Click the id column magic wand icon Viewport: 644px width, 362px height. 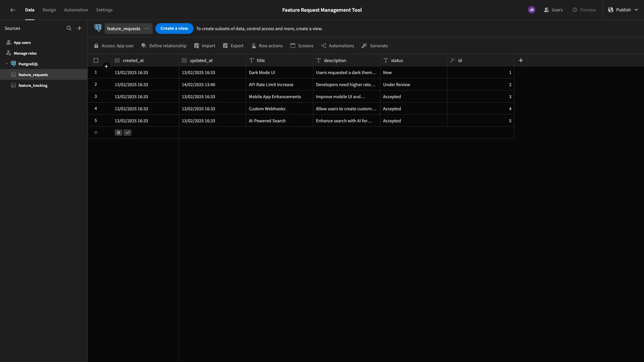pos(453,60)
